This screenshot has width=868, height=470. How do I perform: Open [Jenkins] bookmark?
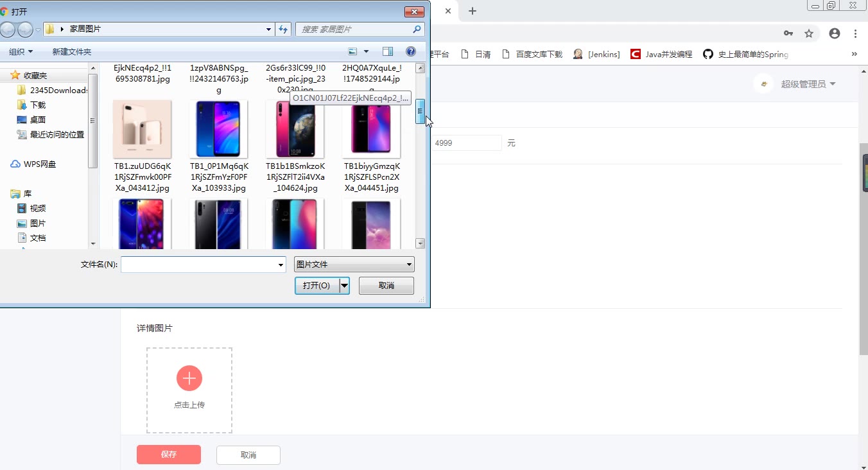click(597, 55)
